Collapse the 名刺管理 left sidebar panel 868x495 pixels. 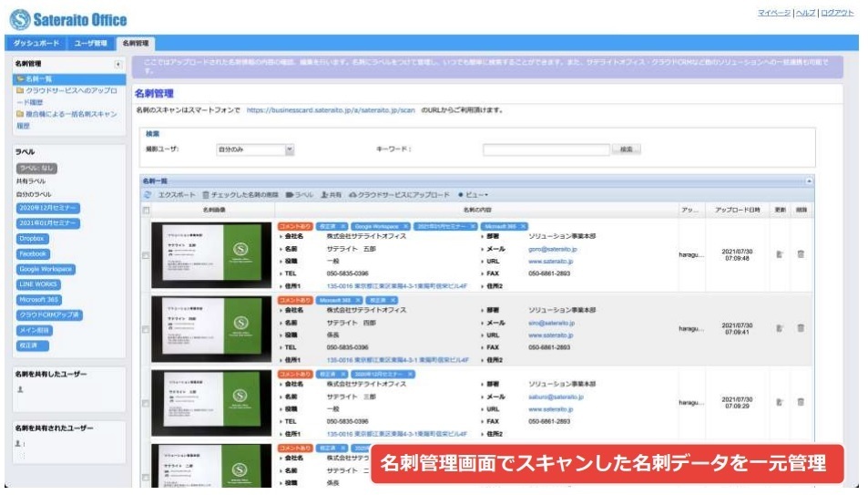click(x=117, y=65)
